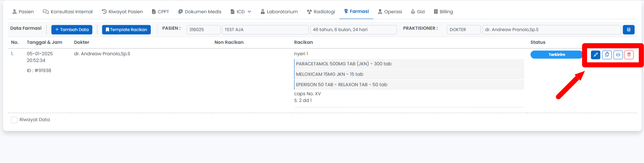Image resolution: width=644 pixels, height=163 pixels.
Task: Click the copy prescription icon
Action: click(607, 55)
